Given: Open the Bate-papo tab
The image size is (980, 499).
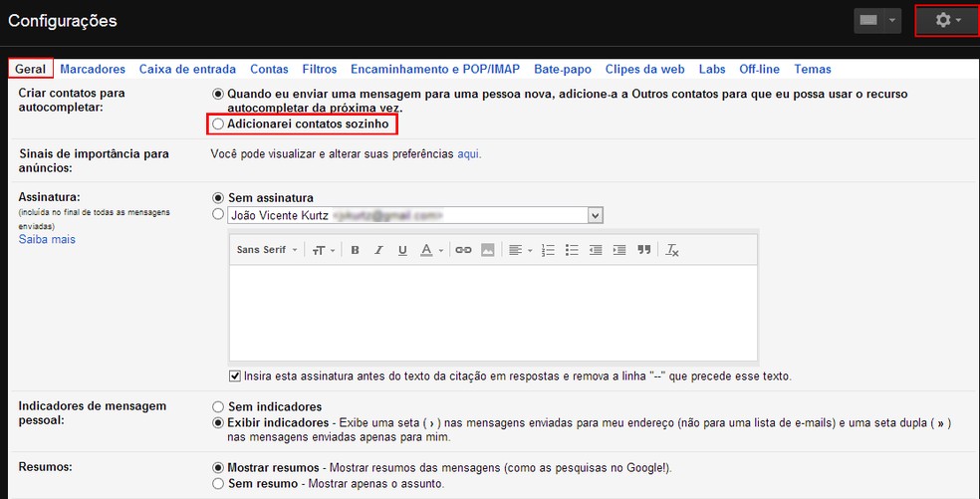Looking at the screenshot, I should [x=563, y=70].
